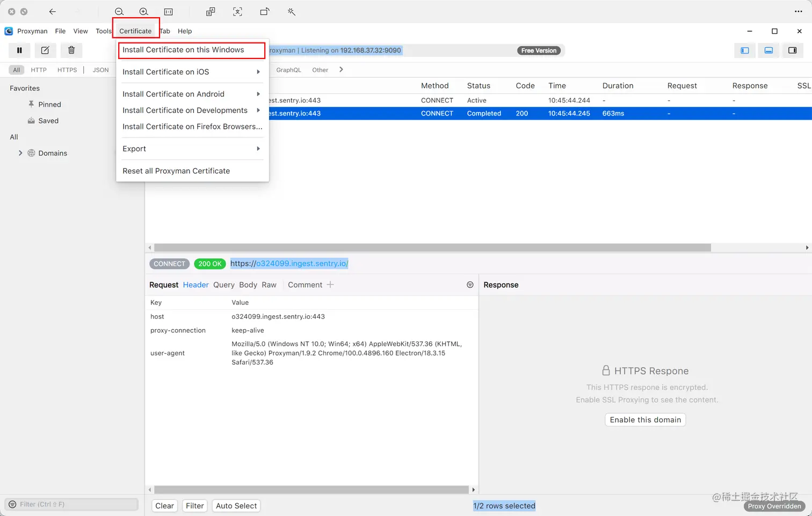
Task: Click the viewer's magic wand icon
Action: point(292,12)
